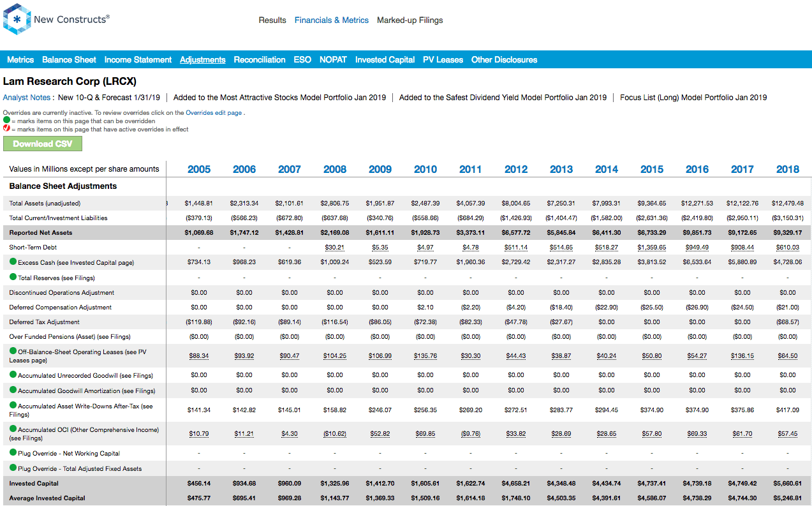Image resolution: width=812 pixels, height=506 pixels.
Task: Click green dot beside Plug Override - Net Working Capital
Action: [x=13, y=452]
